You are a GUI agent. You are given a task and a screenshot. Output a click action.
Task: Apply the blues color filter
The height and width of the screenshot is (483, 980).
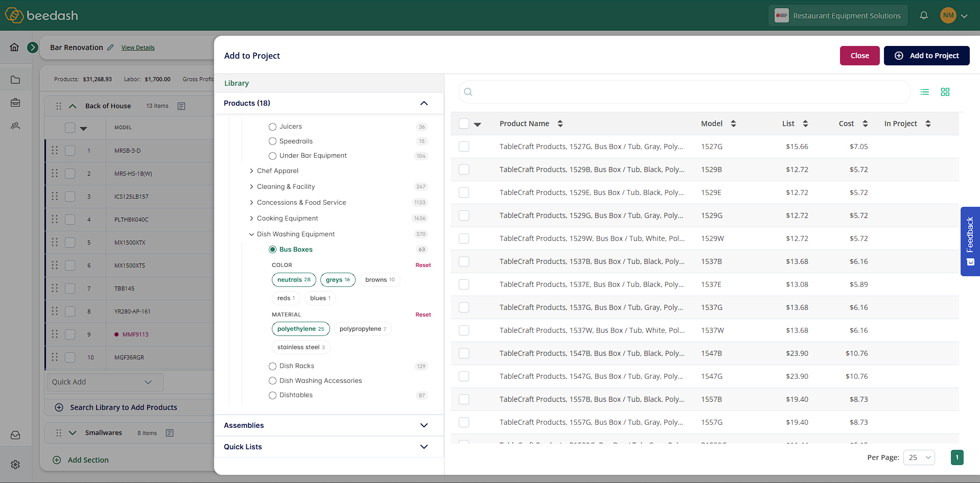[320, 298]
